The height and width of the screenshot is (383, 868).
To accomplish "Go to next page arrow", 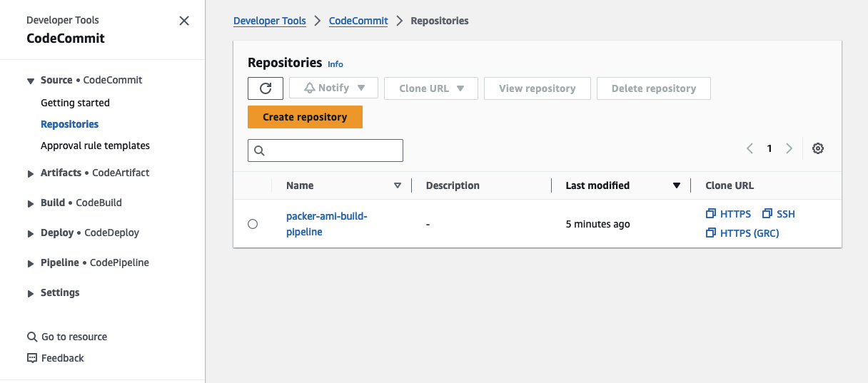I will (x=789, y=149).
